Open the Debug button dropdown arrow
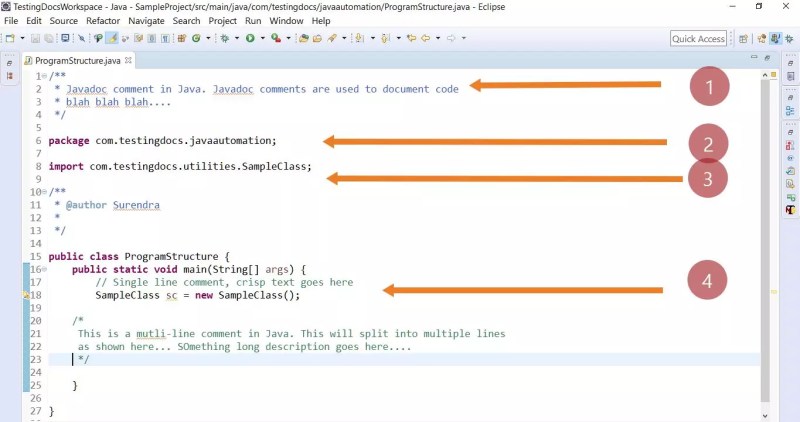The height and width of the screenshot is (422, 800). pyautogui.click(x=237, y=38)
